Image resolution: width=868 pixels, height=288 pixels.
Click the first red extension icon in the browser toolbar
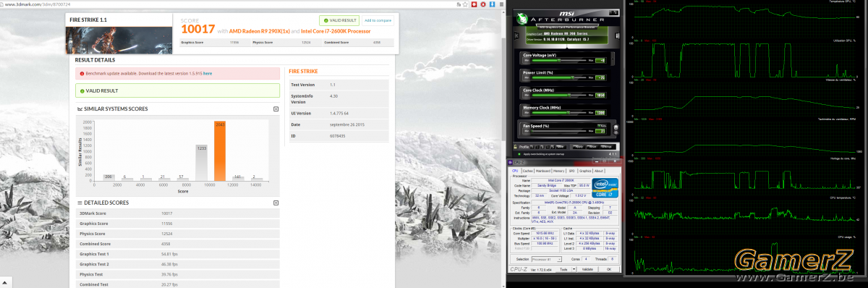tap(474, 4)
